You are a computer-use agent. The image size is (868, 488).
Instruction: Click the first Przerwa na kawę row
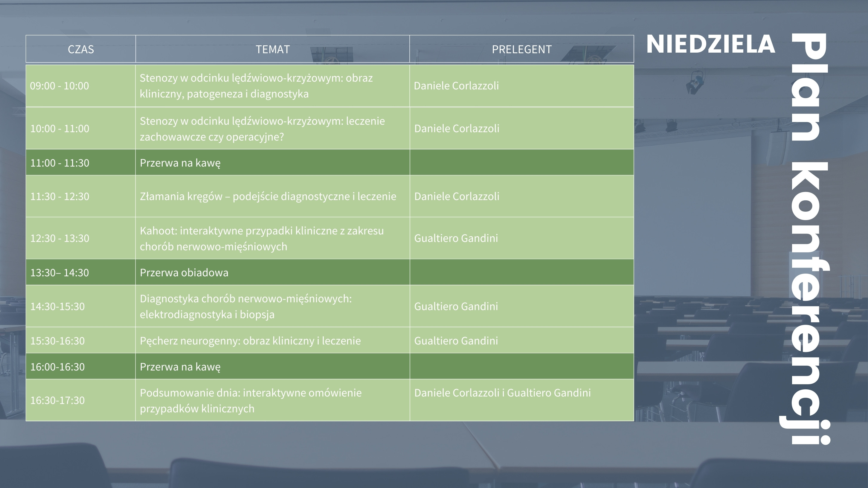click(180, 163)
